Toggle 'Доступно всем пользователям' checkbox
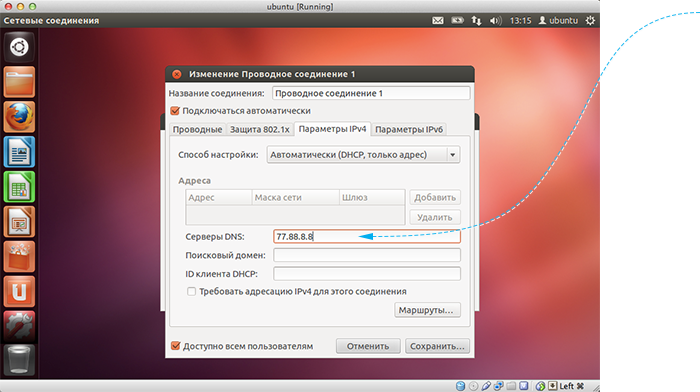 point(175,346)
